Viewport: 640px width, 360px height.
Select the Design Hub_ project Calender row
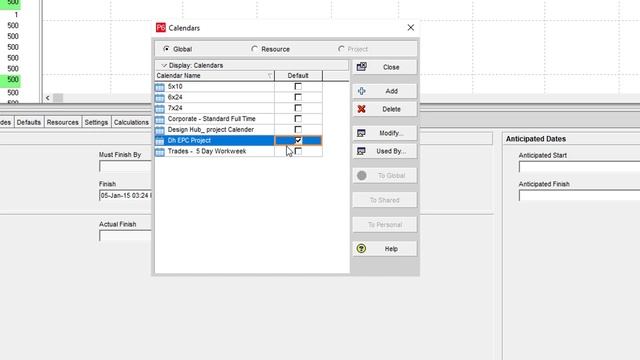tap(238, 129)
